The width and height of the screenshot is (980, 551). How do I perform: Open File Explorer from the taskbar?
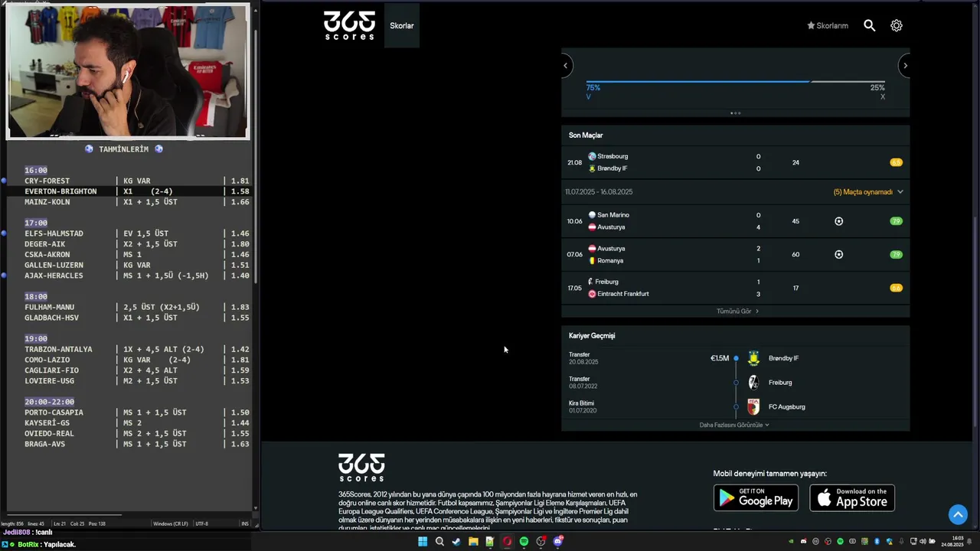click(473, 541)
